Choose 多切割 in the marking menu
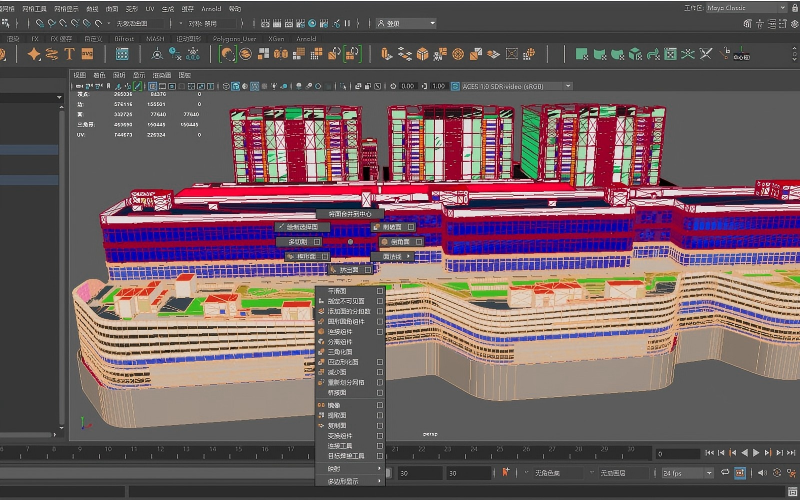800x500 pixels. [x=299, y=242]
